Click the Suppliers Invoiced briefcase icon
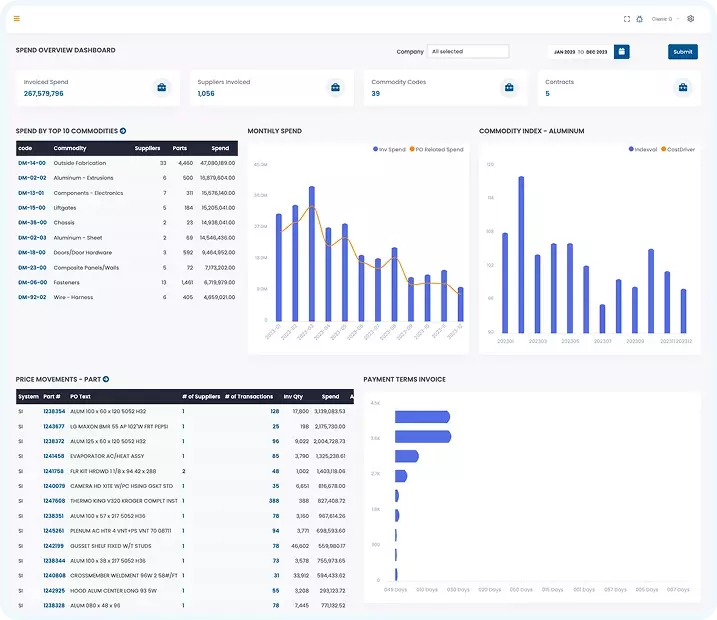717x620 pixels. 335,88
